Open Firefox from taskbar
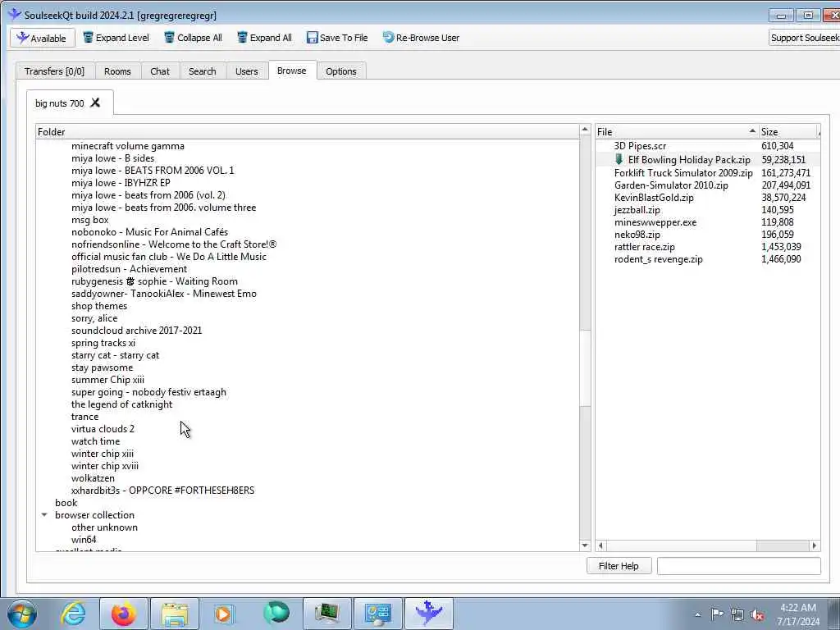The image size is (840, 630). 123,614
